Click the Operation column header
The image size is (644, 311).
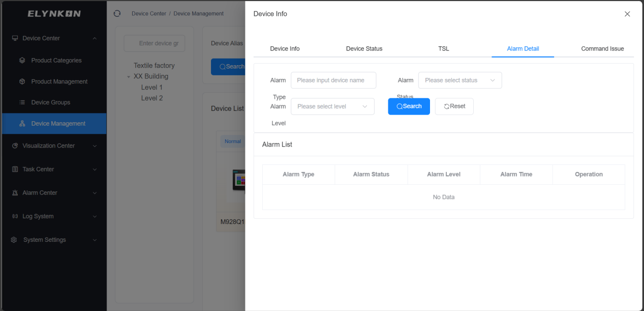pyautogui.click(x=589, y=174)
